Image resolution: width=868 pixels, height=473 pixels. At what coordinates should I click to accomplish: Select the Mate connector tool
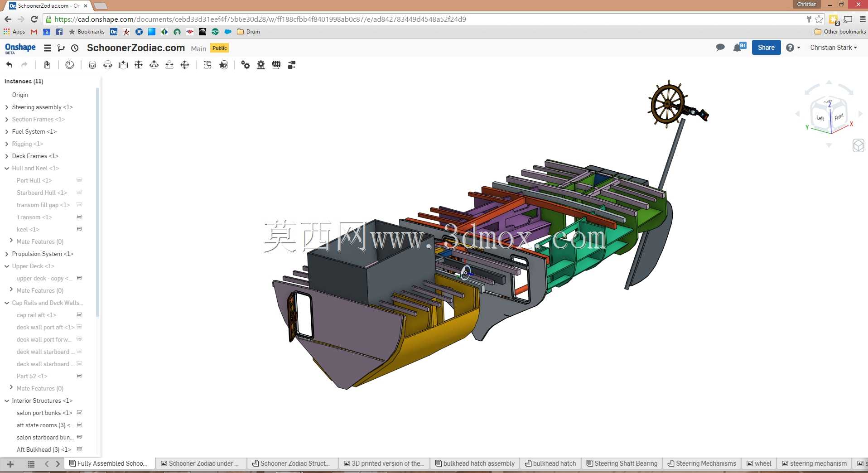tap(223, 65)
